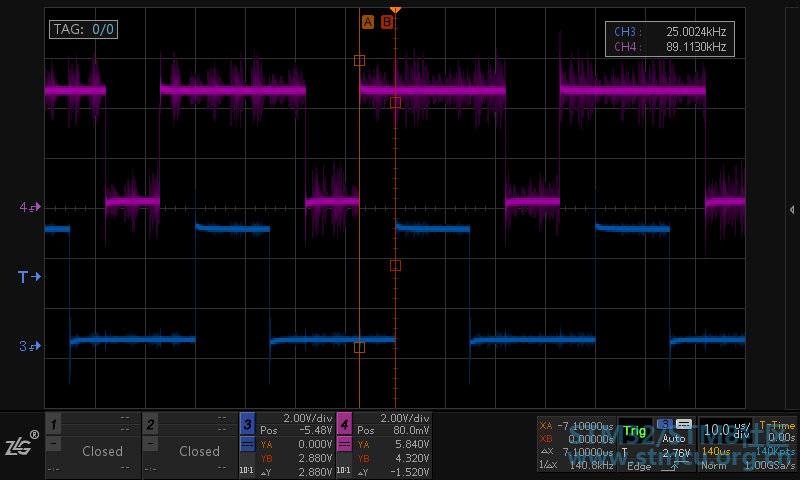Click the Auto trigger mode label
This screenshot has width=800, height=480.
[x=673, y=438]
